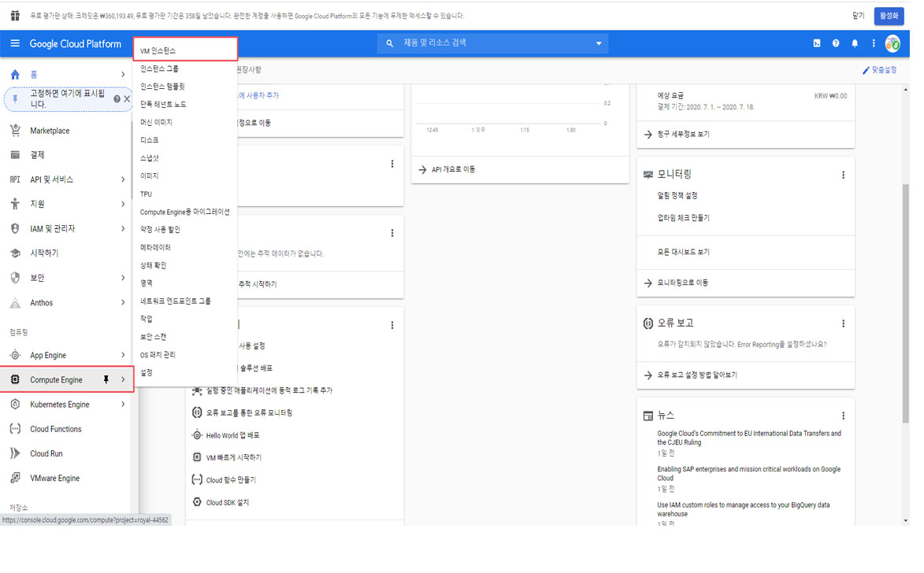The image size is (924, 573).
Task: Open header more options kebab menu
Action: 874,43
